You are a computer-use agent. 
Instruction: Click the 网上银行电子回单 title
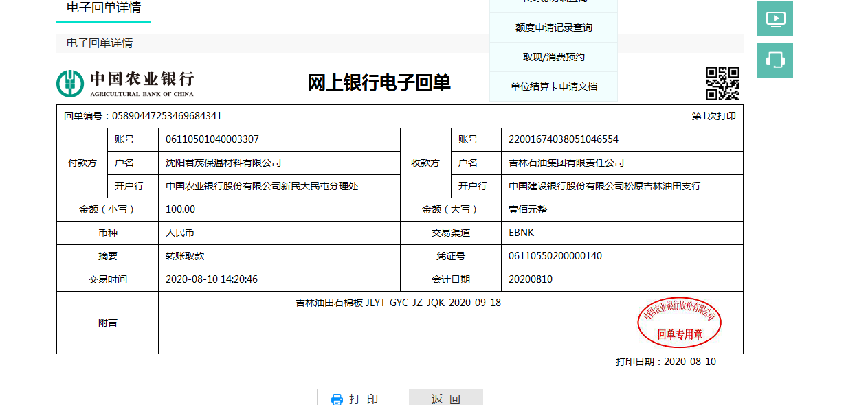coord(379,83)
